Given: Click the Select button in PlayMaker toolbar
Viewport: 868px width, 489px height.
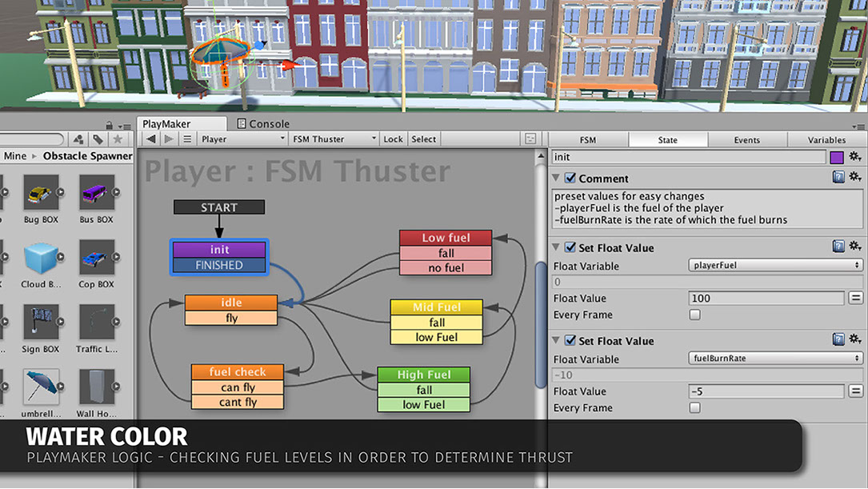Looking at the screenshot, I should tap(423, 139).
